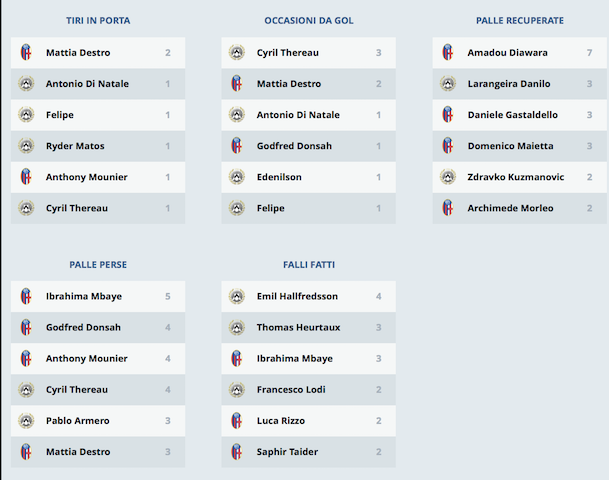Click the Palle Recuperate section heading

point(520,20)
